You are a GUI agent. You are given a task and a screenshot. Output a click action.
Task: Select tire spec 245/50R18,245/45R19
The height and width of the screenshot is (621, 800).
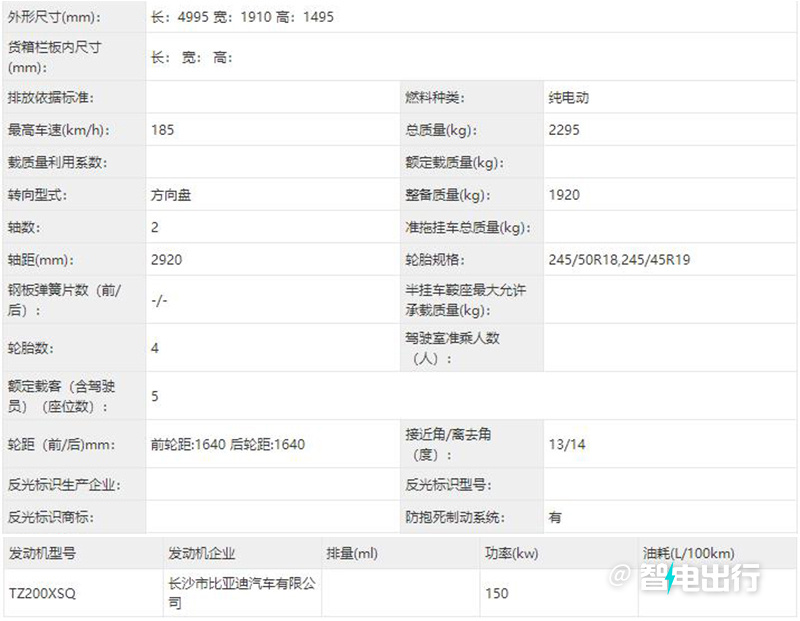[619, 259]
